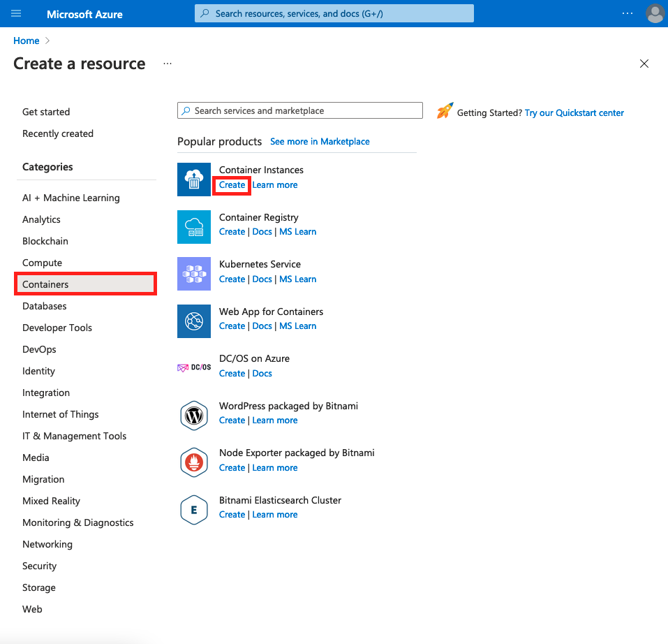Open Try our Quickstart center link

[574, 113]
